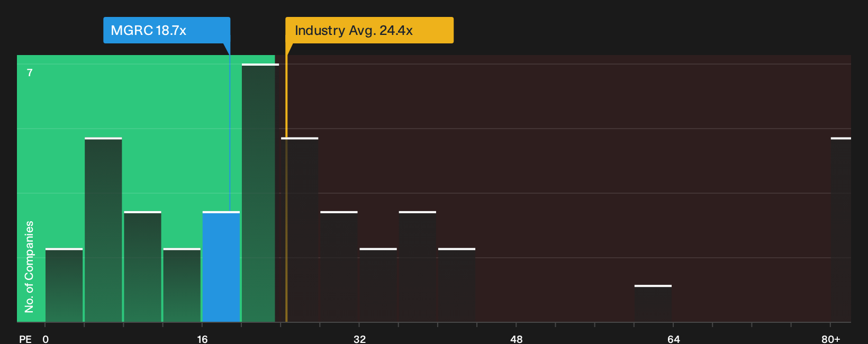Screen dimensions: 868x344
Task: Click the axis label 16
Action: [202, 339]
